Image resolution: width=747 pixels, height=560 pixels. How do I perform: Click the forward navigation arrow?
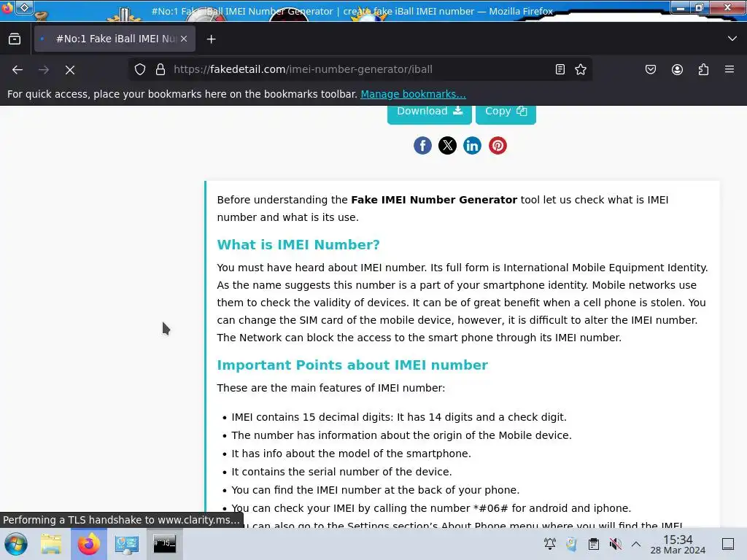coord(44,70)
